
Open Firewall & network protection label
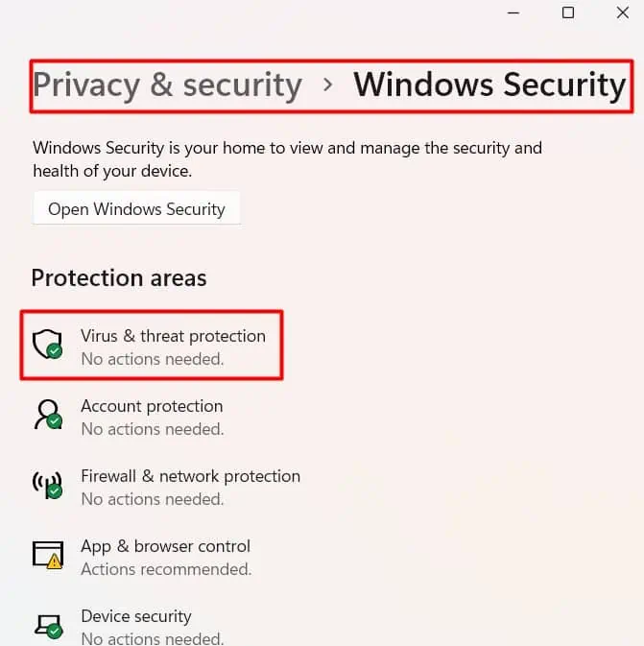click(190, 476)
